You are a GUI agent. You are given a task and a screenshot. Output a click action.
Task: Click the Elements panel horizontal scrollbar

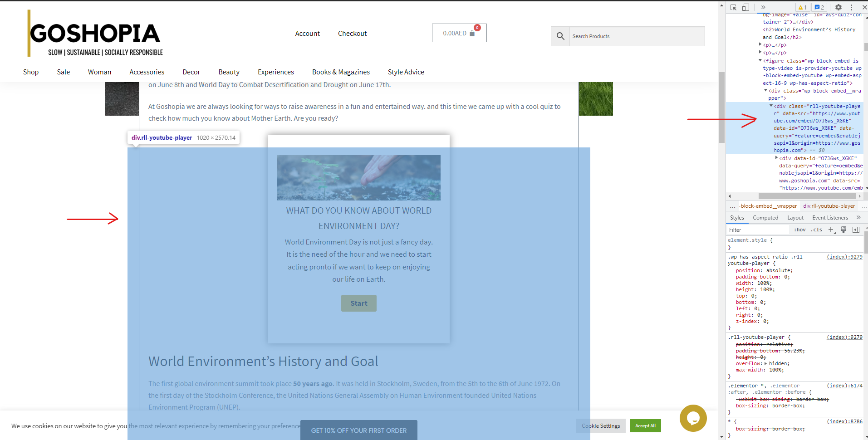807,196
